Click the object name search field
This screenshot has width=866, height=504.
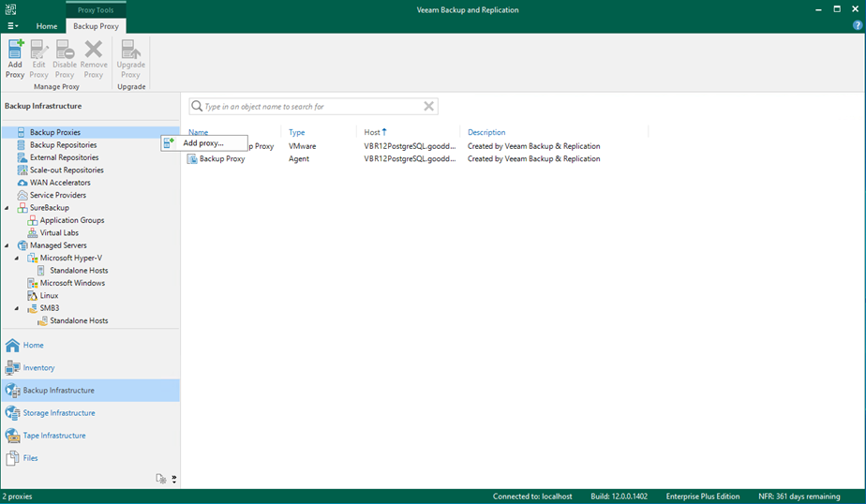pos(313,107)
